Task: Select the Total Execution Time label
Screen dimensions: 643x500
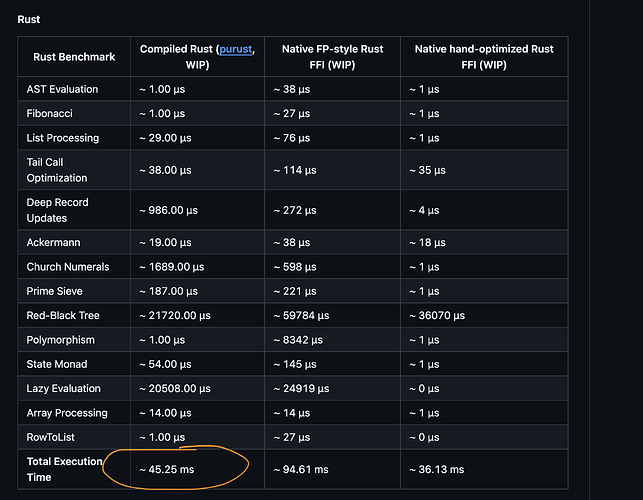Action: coord(64,469)
